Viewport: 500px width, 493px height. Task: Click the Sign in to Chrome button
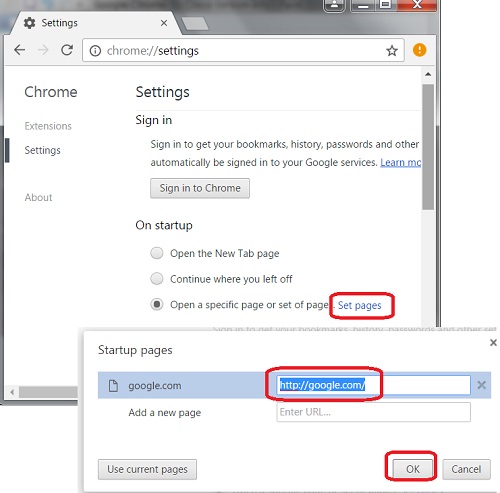point(200,188)
